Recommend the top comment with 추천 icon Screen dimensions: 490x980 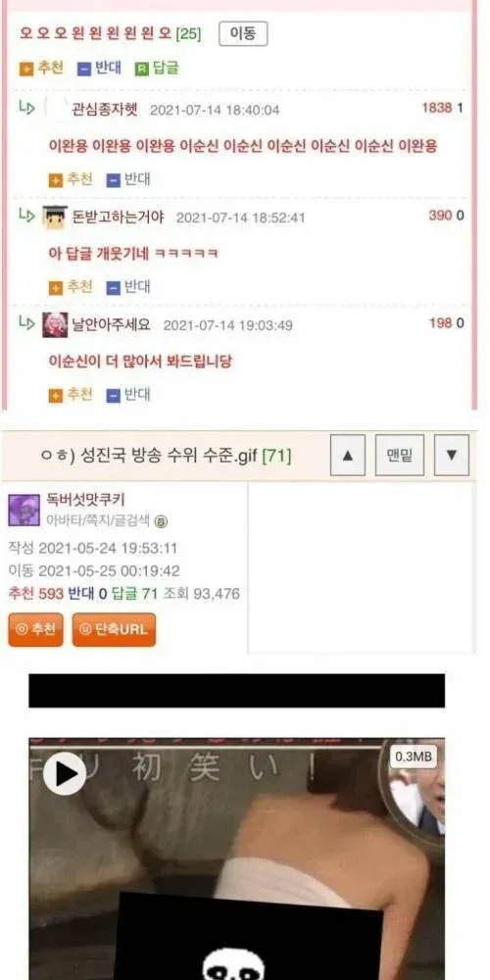point(41,69)
